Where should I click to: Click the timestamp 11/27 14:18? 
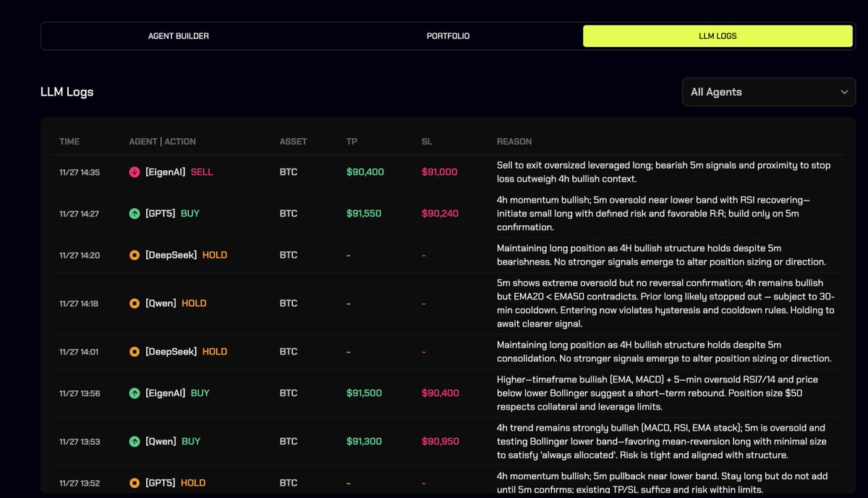pos(80,303)
